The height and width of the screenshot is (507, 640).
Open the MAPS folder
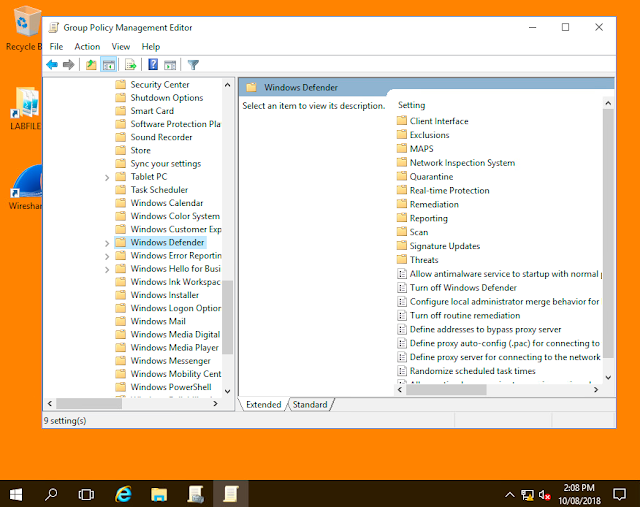click(422, 149)
